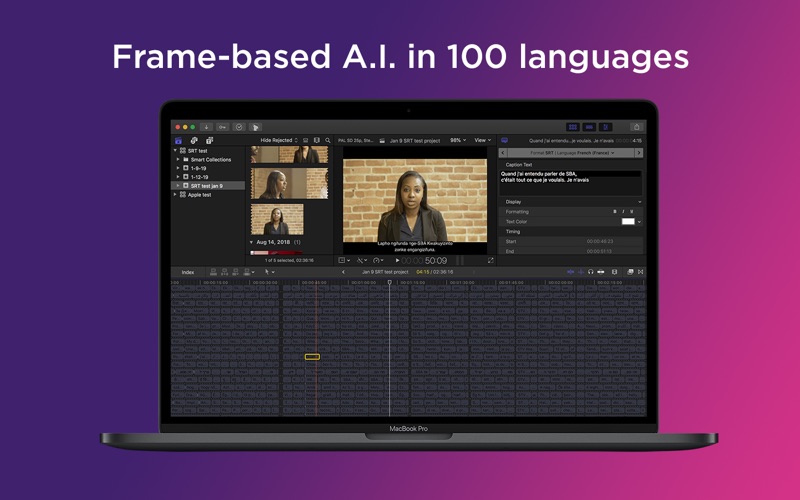Click the white Text Color swatch
The width and height of the screenshot is (800, 500).
628,221
